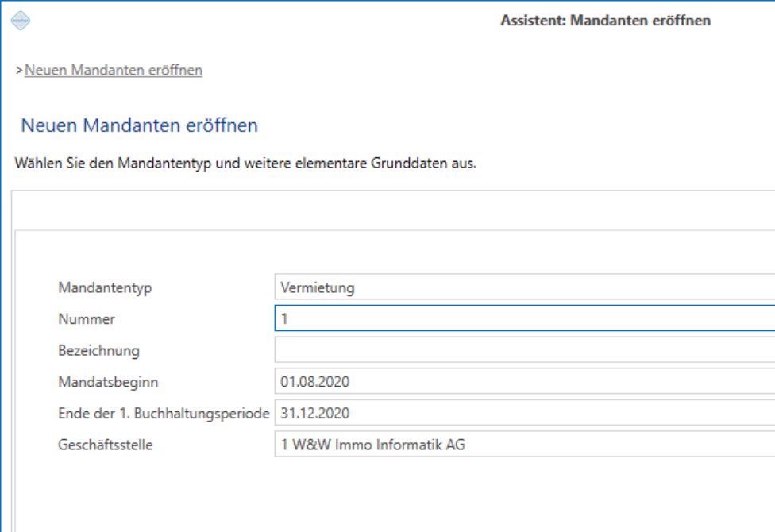Image resolution: width=775 pixels, height=532 pixels.
Task: Click the 'Mandantentyp' label
Action: tap(105, 287)
